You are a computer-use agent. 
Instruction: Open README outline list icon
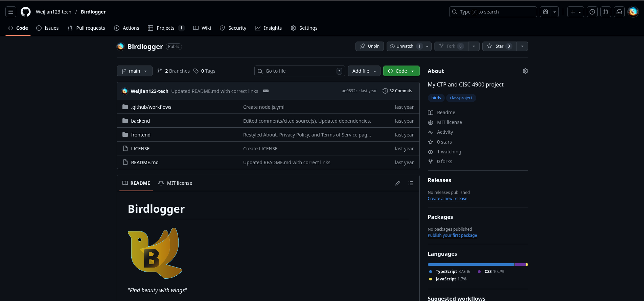[x=411, y=183]
